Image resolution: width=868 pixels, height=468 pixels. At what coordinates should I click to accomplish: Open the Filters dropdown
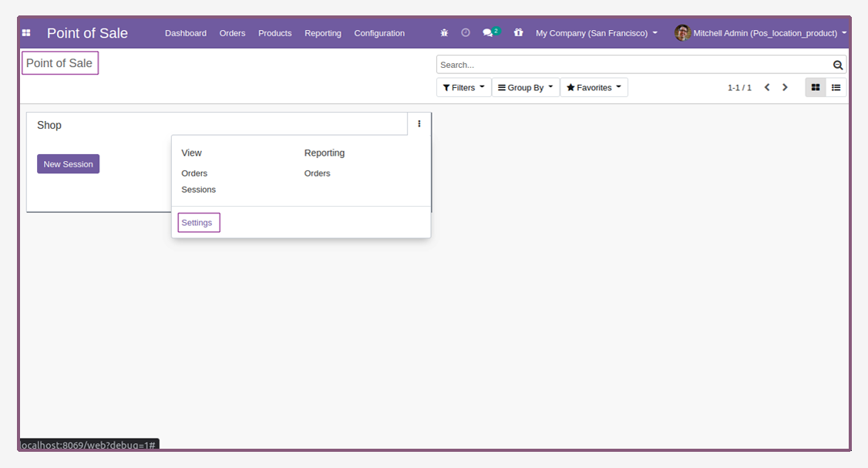point(464,87)
